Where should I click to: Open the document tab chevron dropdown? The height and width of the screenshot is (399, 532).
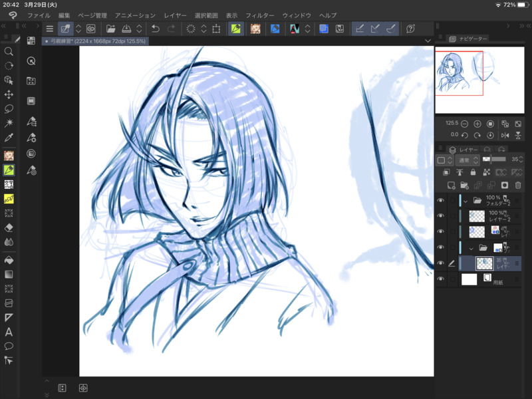[428, 41]
